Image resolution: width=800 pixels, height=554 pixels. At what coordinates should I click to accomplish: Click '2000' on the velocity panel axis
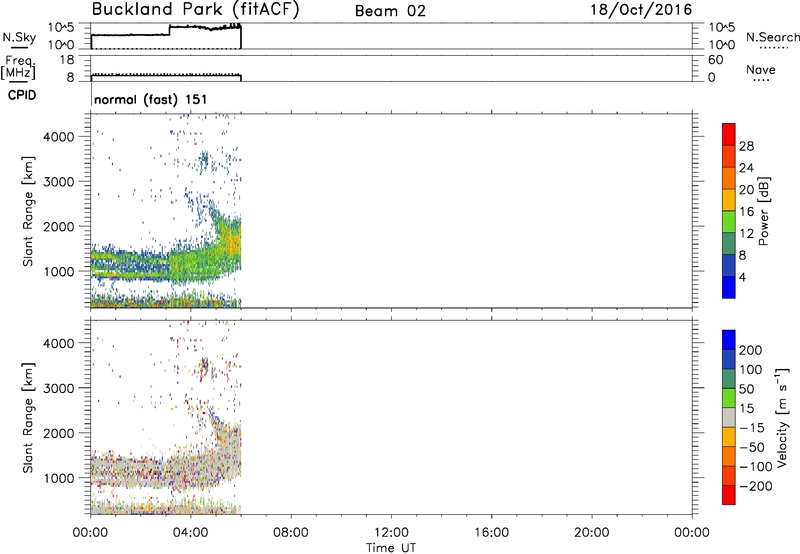pos(59,433)
